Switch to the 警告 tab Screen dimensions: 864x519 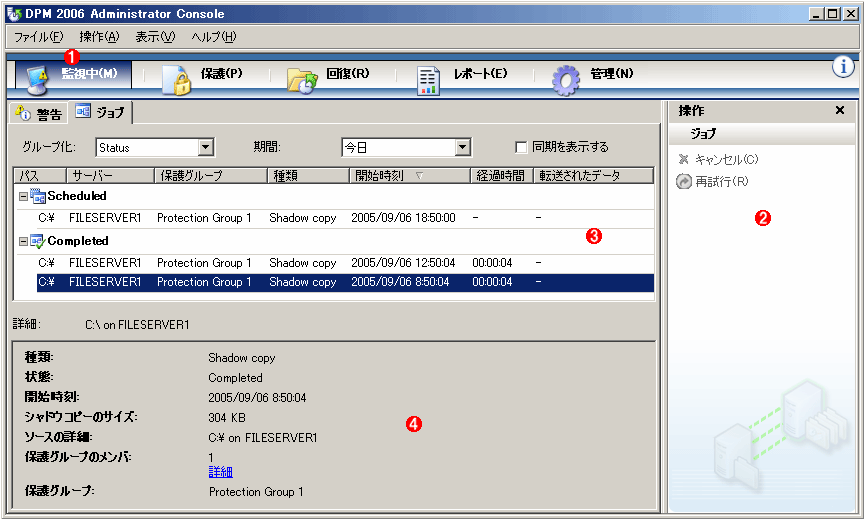38,113
